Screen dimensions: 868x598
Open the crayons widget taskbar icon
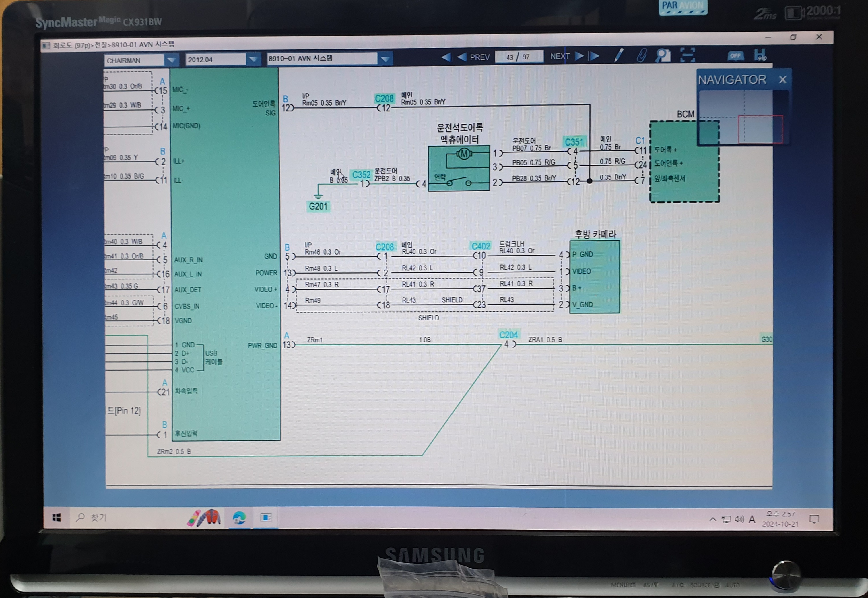click(x=204, y=518)
